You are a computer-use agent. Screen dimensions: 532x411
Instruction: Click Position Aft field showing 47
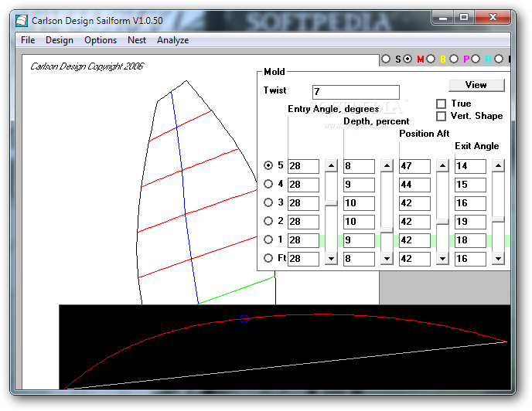click(414, 166)
